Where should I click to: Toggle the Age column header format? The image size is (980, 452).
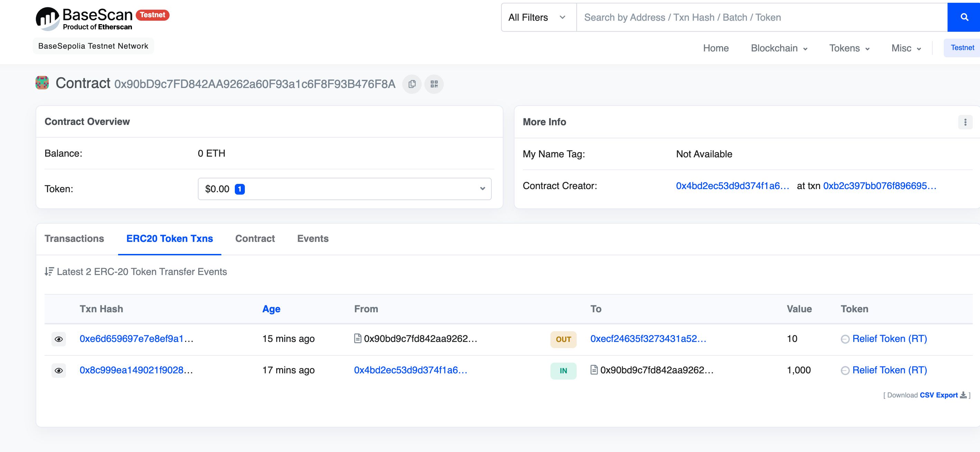(x=271, y=309)
